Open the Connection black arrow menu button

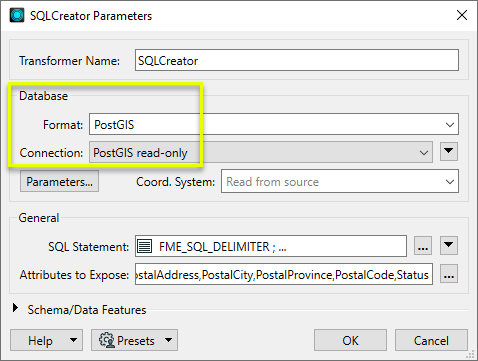[x=449, y=152]
